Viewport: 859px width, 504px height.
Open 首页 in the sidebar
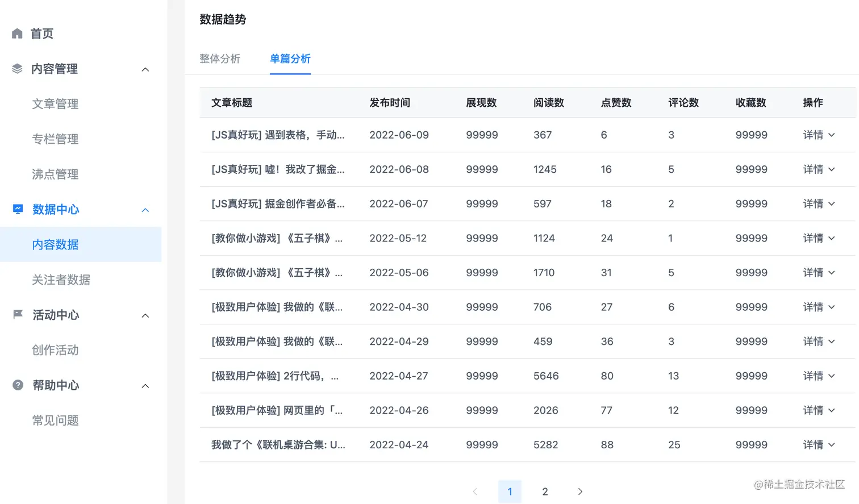42,34
